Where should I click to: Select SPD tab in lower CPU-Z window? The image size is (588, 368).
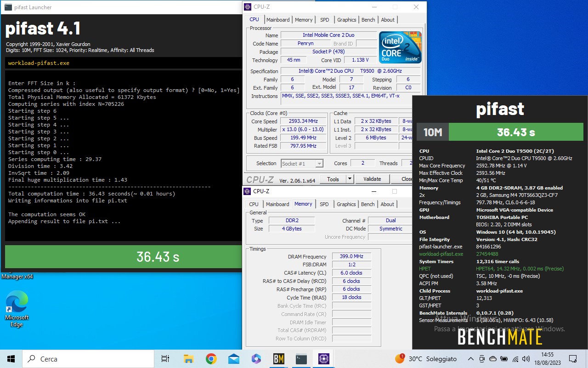pyautogui.click(x=324, y=204)
